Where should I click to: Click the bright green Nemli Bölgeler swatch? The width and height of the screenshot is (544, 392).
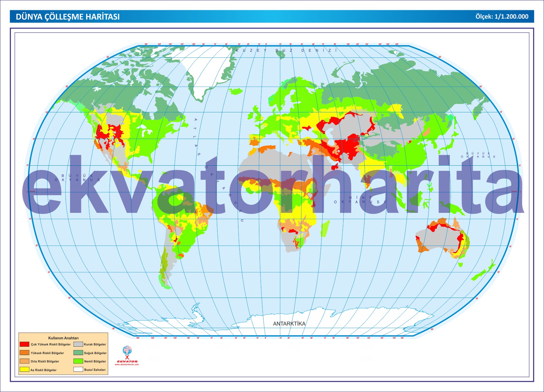coord(78,361)
